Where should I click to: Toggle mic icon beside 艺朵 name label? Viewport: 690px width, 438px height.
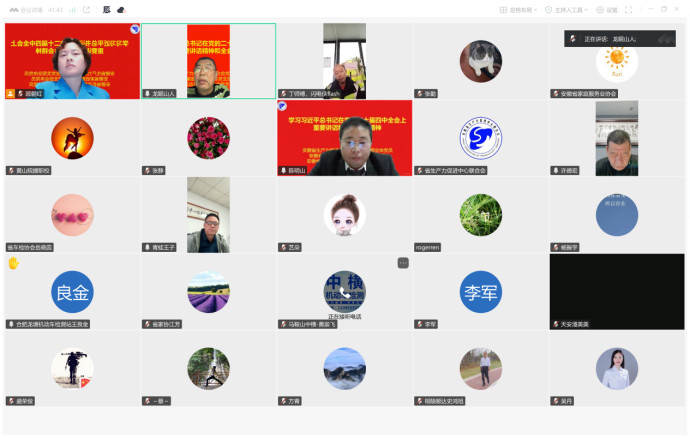click(283, 247)
